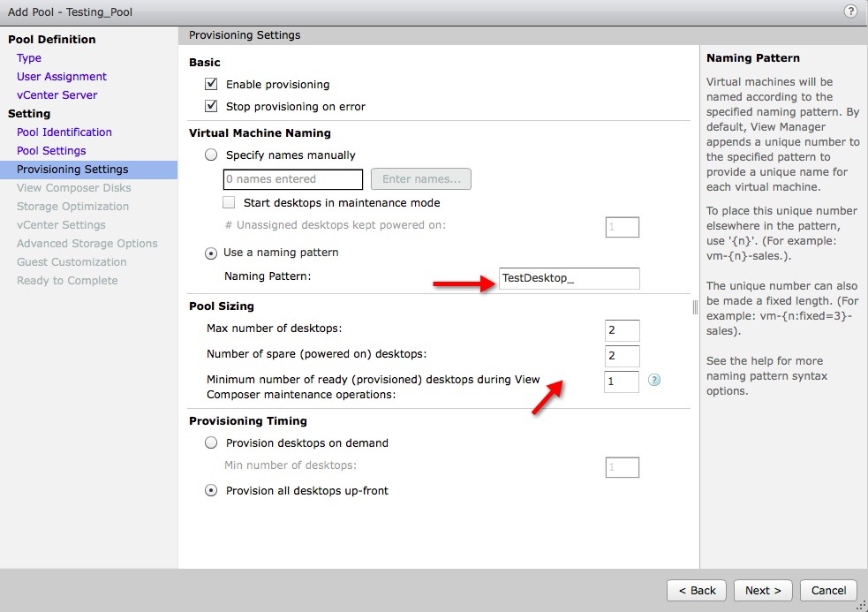868x612 pixels.
Task: Open the Type step in sidebar
Action: [x=29, y=58]
